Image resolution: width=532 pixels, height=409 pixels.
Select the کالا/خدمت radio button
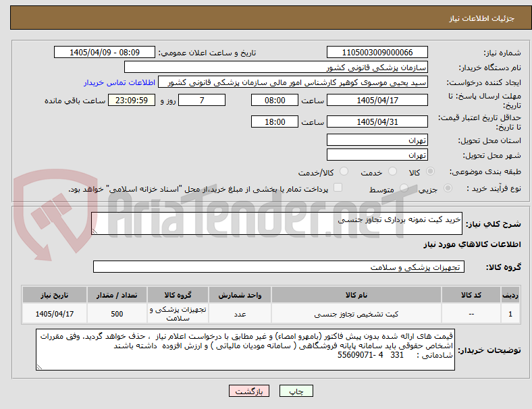(x=344, y=171)
